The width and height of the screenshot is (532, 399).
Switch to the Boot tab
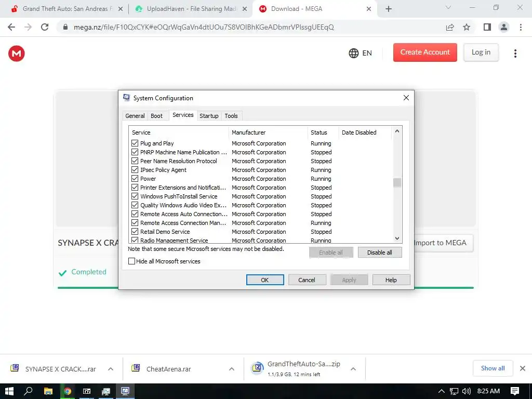[156, 116]
